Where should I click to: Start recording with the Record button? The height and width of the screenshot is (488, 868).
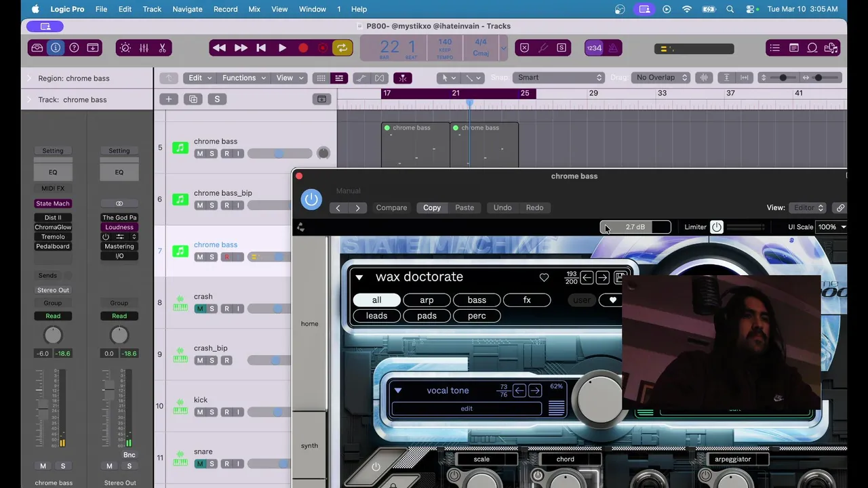click(303, 48)
